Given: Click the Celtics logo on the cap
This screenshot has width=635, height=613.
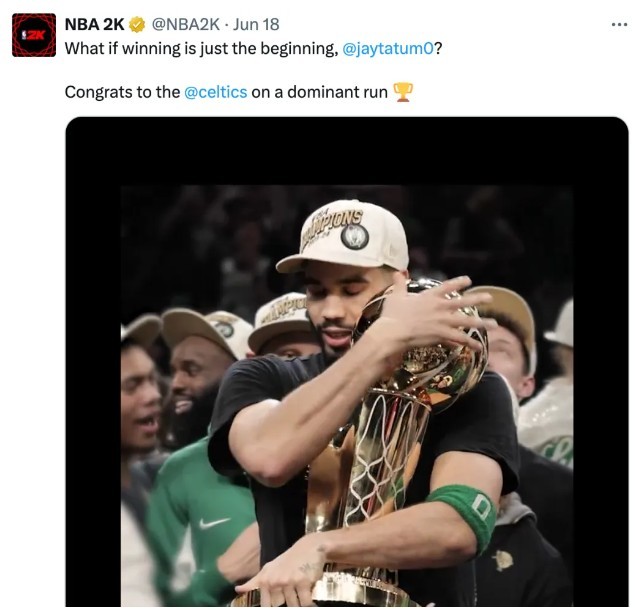Looking at the screenshot, I should pos(354,237).
